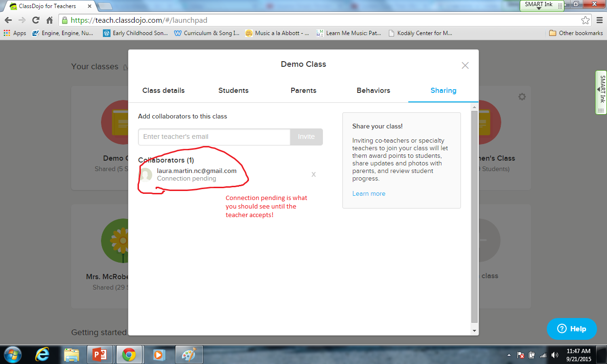607x364 pixels.
Task: Click the dialog scrollbar down arrow
Action: [475, 330]
